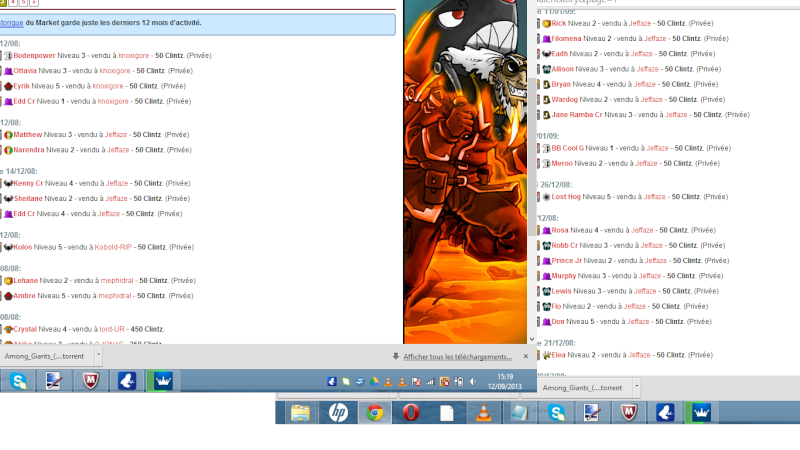Click the '450 Clintz' price on Crystal row

point(147,329)
